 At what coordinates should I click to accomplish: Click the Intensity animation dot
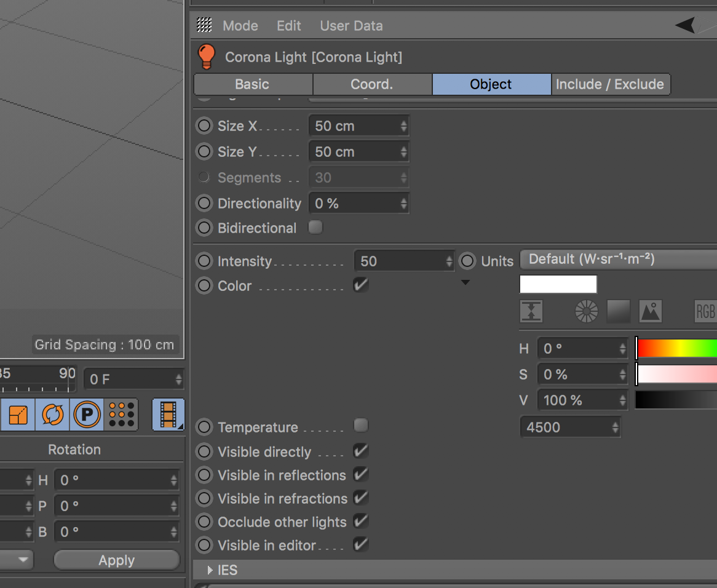pos(204,261)
